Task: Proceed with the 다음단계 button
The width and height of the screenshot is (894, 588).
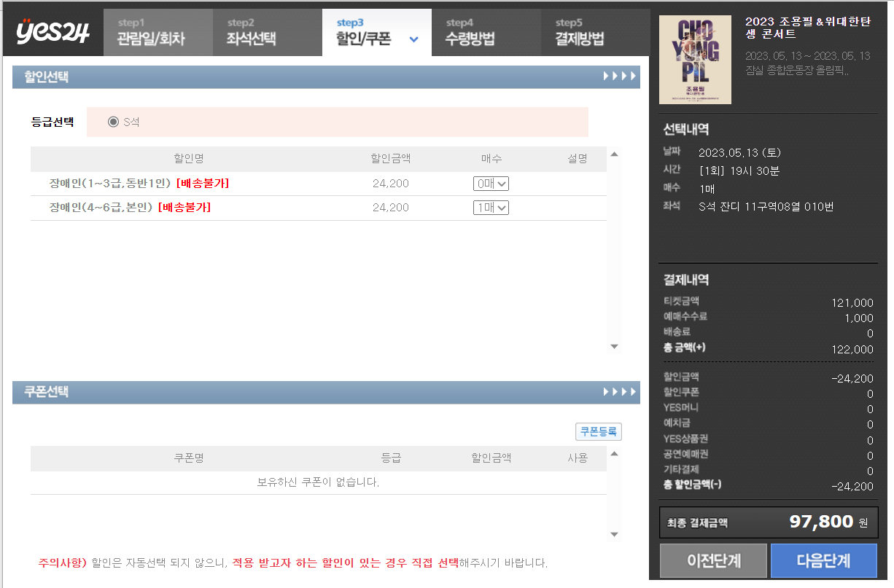Action: pos(823,560)
